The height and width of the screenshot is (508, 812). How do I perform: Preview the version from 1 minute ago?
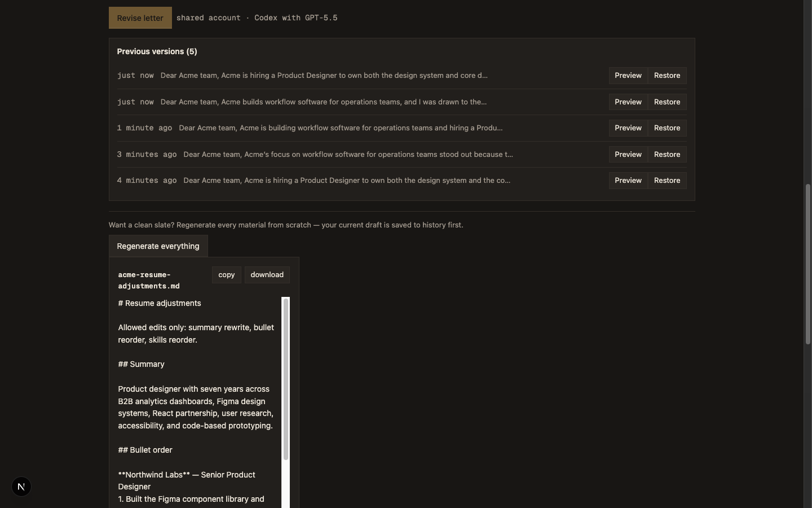pos(628,128)
